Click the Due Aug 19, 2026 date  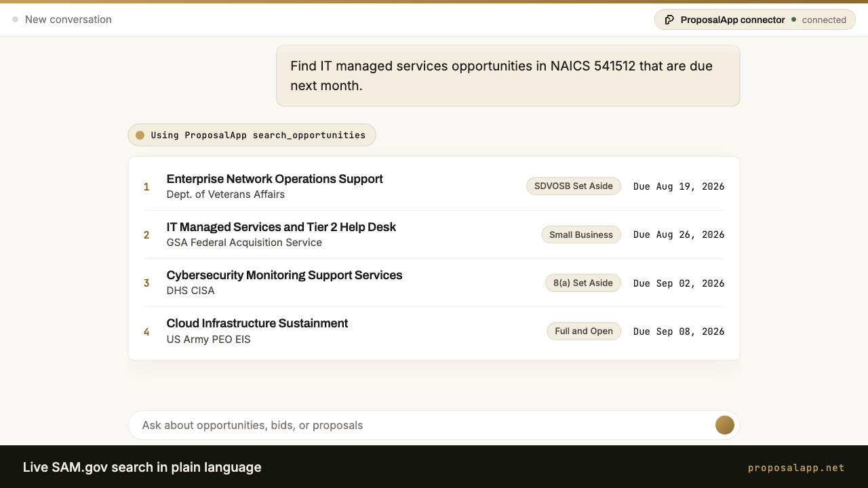(679, 186)
